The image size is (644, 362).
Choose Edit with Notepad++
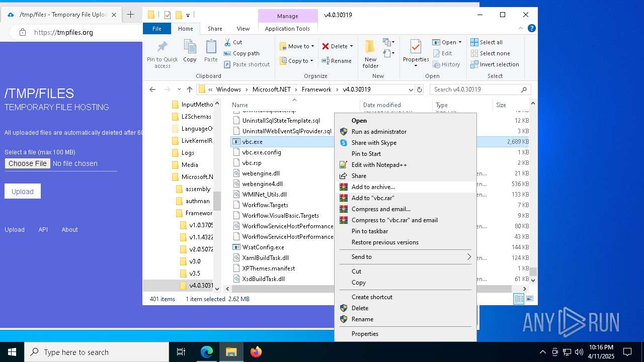click(406, 165)
